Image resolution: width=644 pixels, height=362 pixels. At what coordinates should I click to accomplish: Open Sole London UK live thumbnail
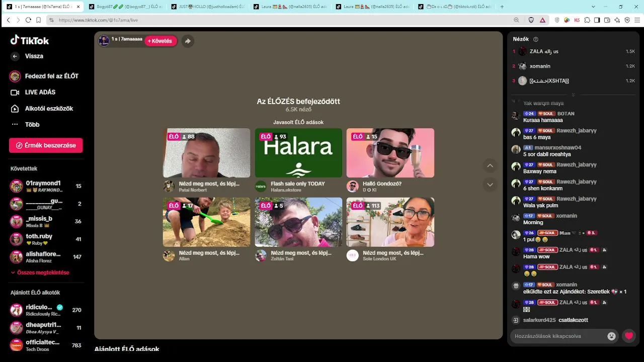(390, 222)
